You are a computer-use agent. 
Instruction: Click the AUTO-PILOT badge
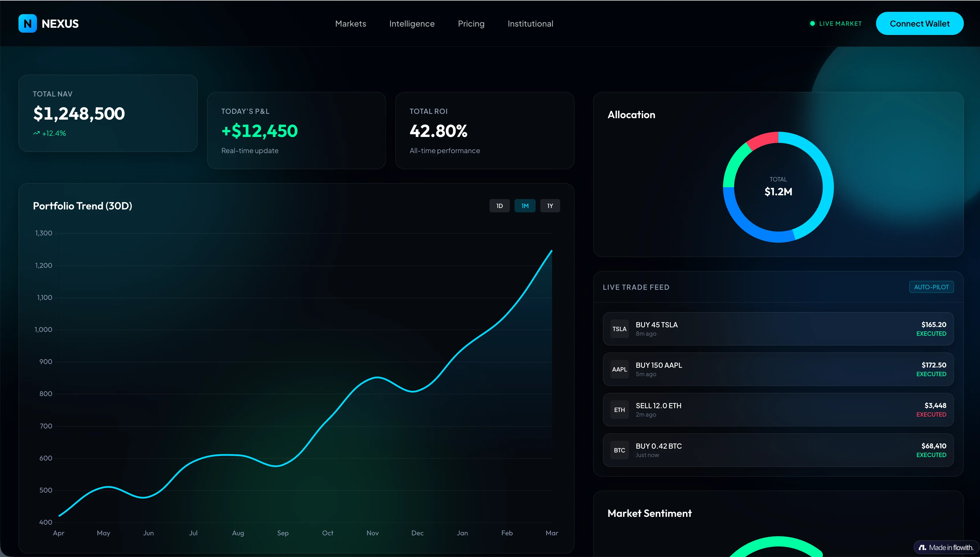(x=931, y=287)
